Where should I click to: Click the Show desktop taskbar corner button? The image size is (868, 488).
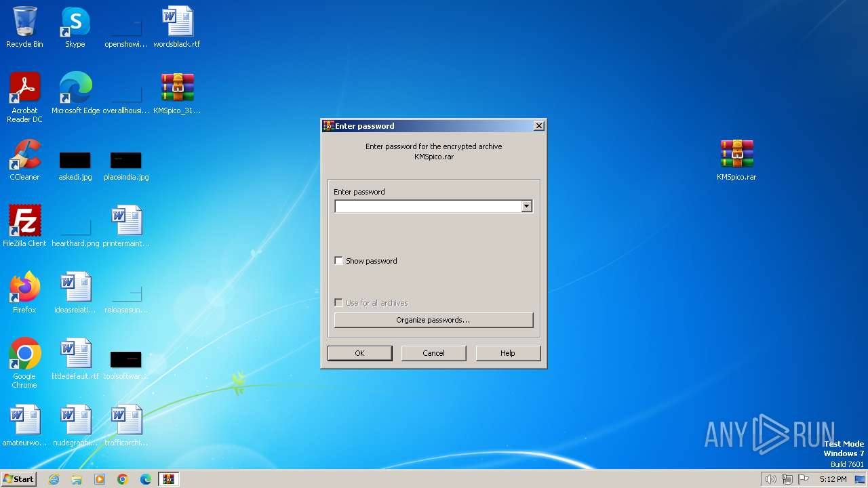point(861,479)
